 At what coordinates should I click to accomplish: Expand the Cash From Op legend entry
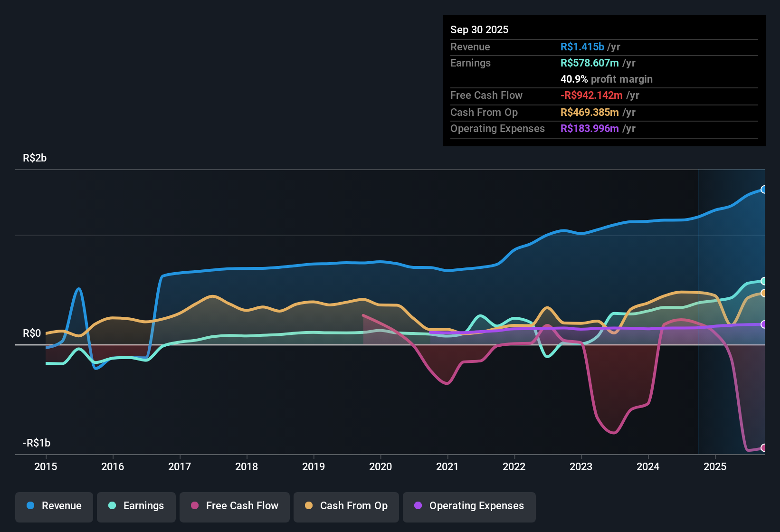(346, 506)
